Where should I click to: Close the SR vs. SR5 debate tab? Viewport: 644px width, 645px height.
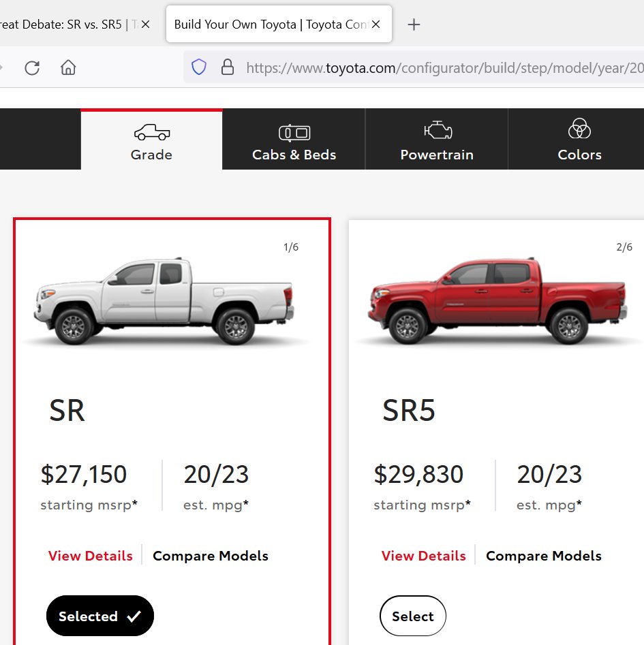tap(145, 25)
